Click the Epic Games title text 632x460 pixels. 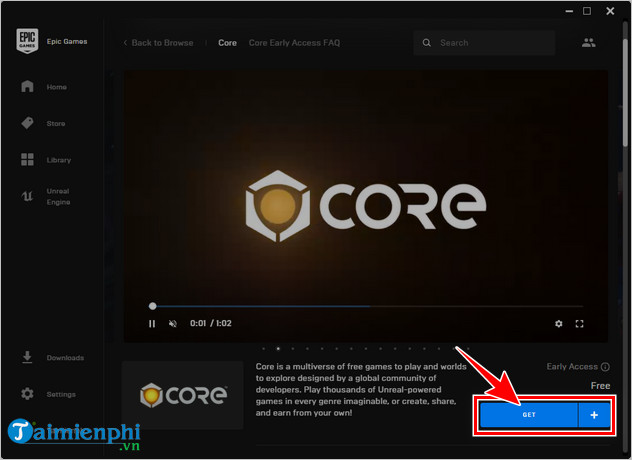point(67,42)
